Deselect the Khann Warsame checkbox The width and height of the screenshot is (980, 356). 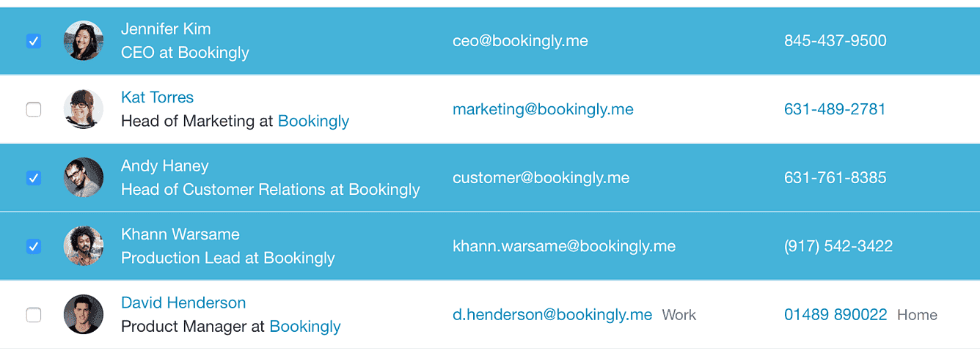(33, 246)
